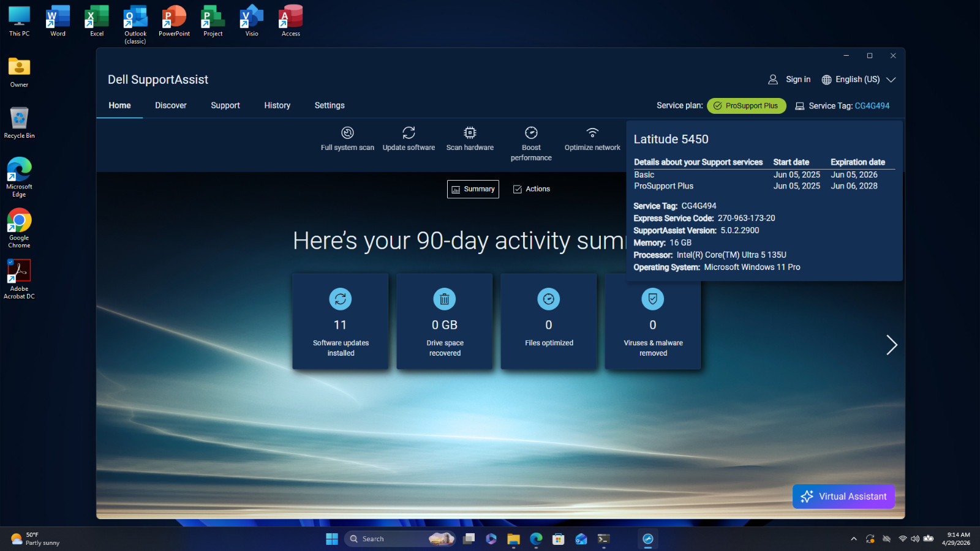Click the Windows Start button
This screenshot has width=980, height=551.
point(332,539)
